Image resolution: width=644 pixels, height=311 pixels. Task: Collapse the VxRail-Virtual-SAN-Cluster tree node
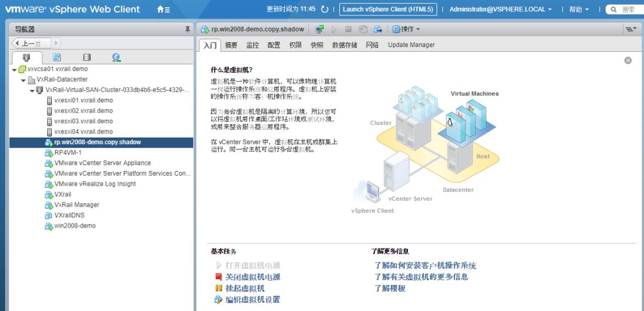click(x=32, y=91)
